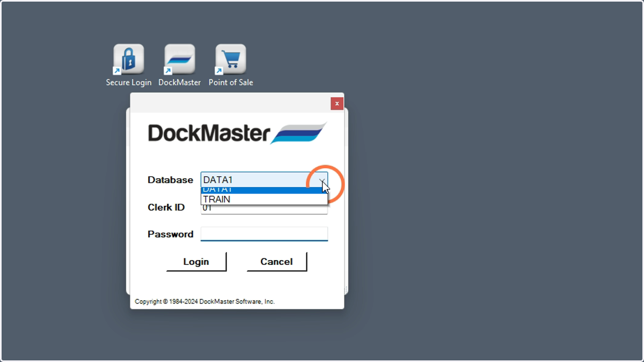
Task: Click the Login button
Action: click(x=196, y=262)
